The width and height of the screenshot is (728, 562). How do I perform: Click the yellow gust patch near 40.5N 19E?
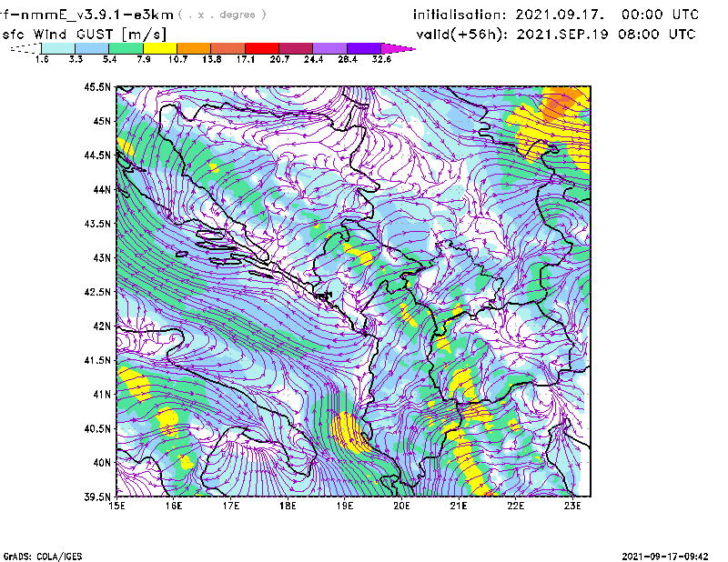click(348, 433)
